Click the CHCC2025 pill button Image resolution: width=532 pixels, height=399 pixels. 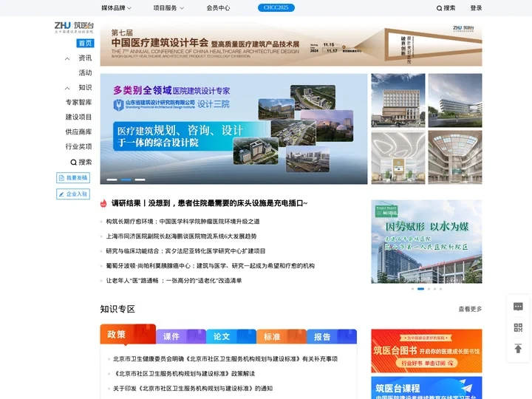pyautogui.click(x=276, y=7)
